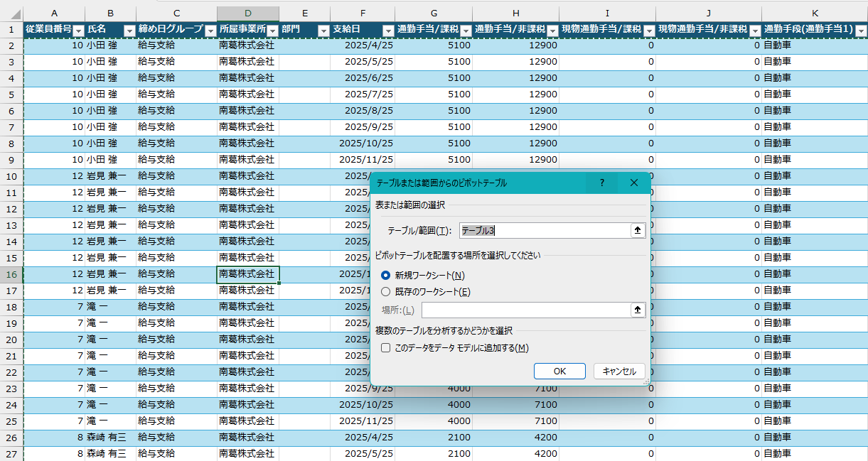The height and width of the screenshot is (461, 868).
Task: Open filter dropdown for 支給日 column
Action: (387, 31)
